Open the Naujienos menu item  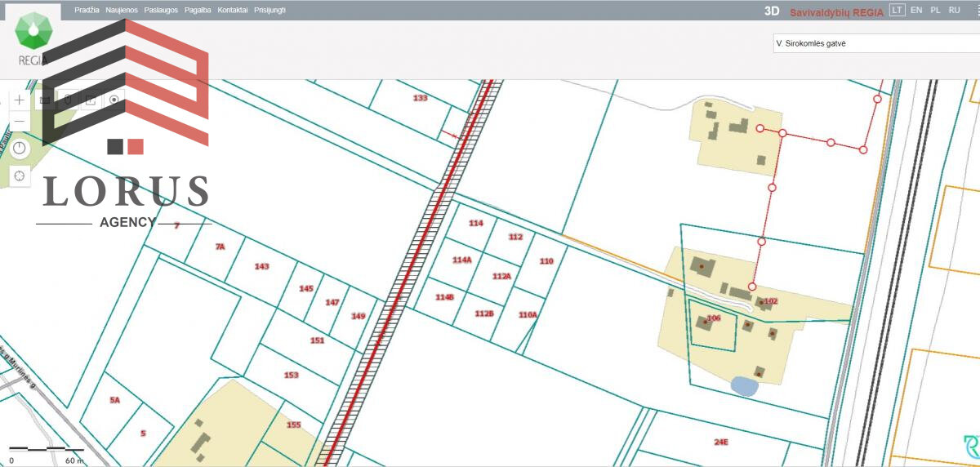(x=122, y=11)
